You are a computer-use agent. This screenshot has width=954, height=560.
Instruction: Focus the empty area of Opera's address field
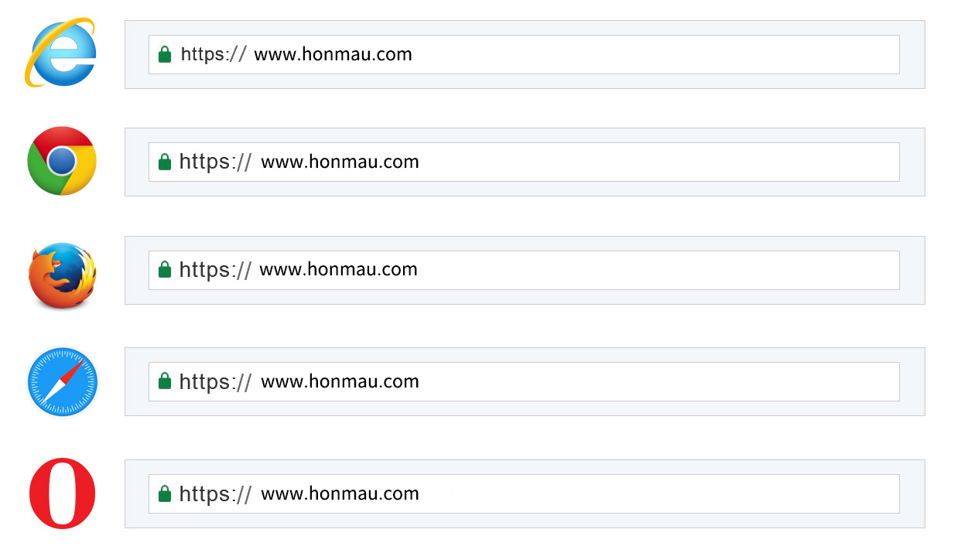(x=658, y=493)
